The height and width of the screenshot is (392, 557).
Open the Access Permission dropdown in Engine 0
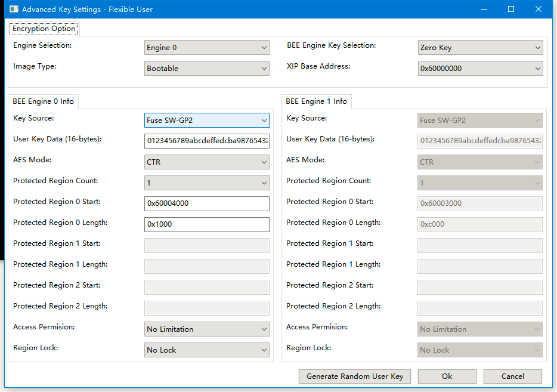tap(206, 329)
